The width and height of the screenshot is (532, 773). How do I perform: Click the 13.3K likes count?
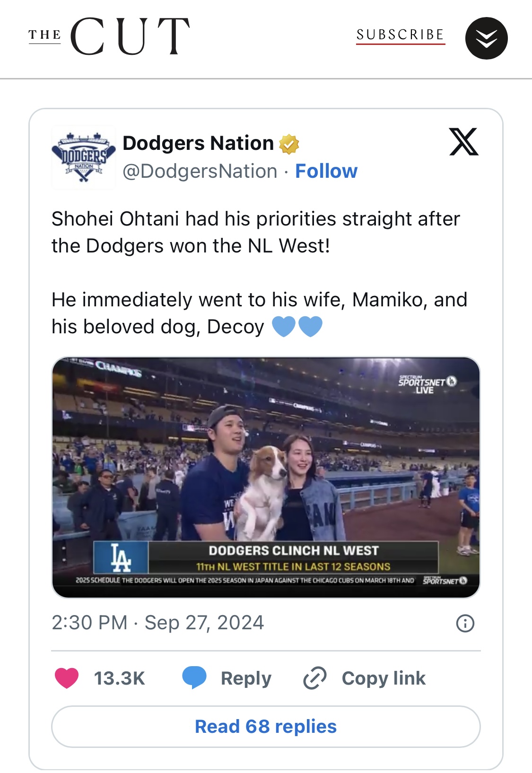click(x=119, y=678)
